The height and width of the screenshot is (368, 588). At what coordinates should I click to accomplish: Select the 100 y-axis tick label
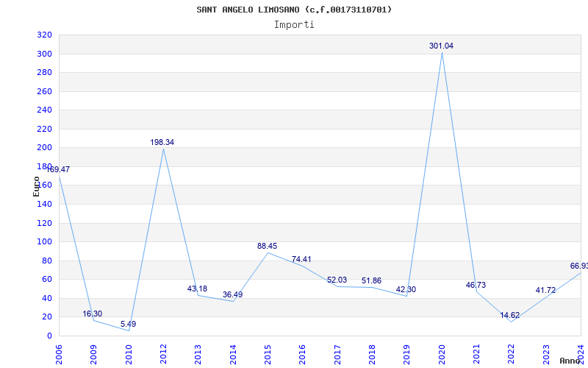pyautogui.click(x=44, y=242)
